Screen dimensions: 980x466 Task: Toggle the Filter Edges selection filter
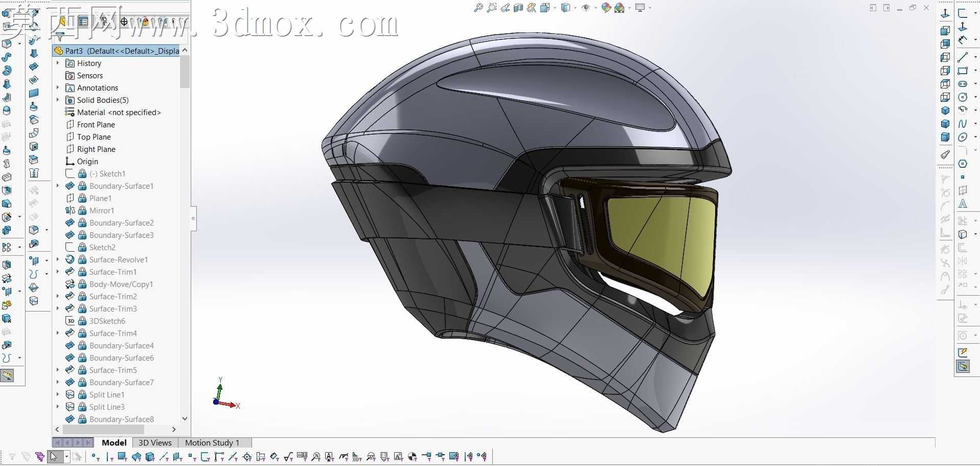click(109, 456)
